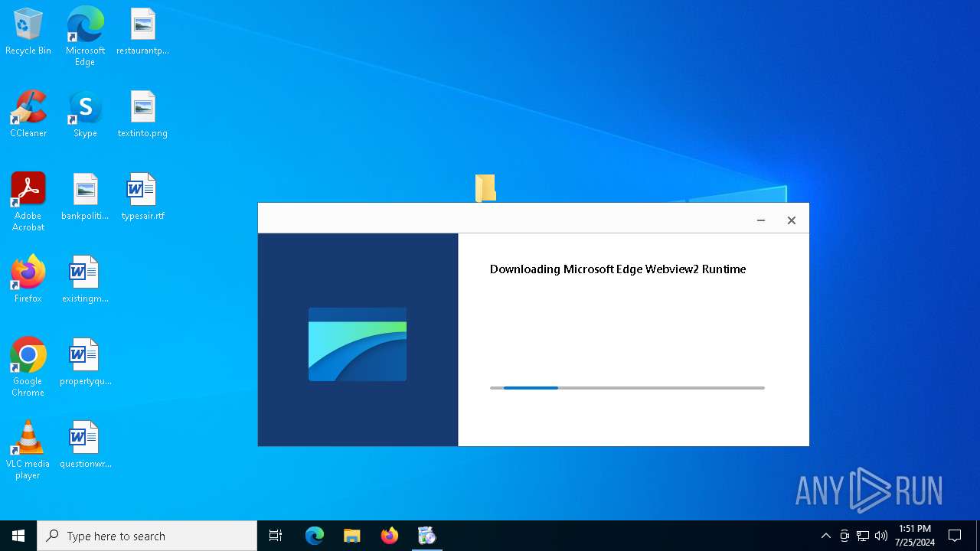Open Microsoft Edge from the taskbar

(315, 536)
